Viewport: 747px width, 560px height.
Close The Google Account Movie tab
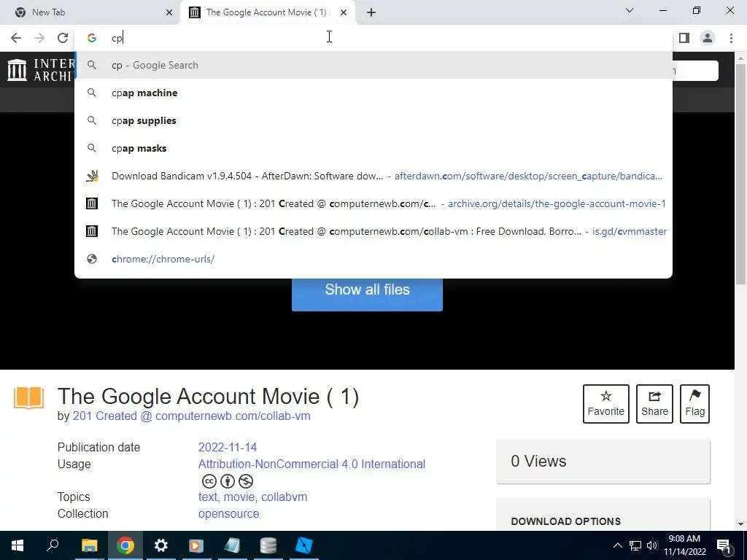click(x=344, y=12)
